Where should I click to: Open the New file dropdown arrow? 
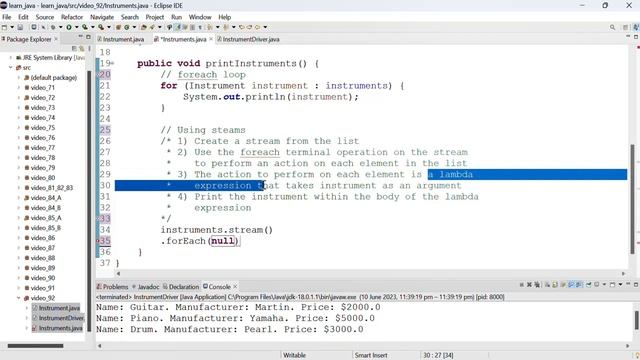pyautogui.click(x=12, y=27)
